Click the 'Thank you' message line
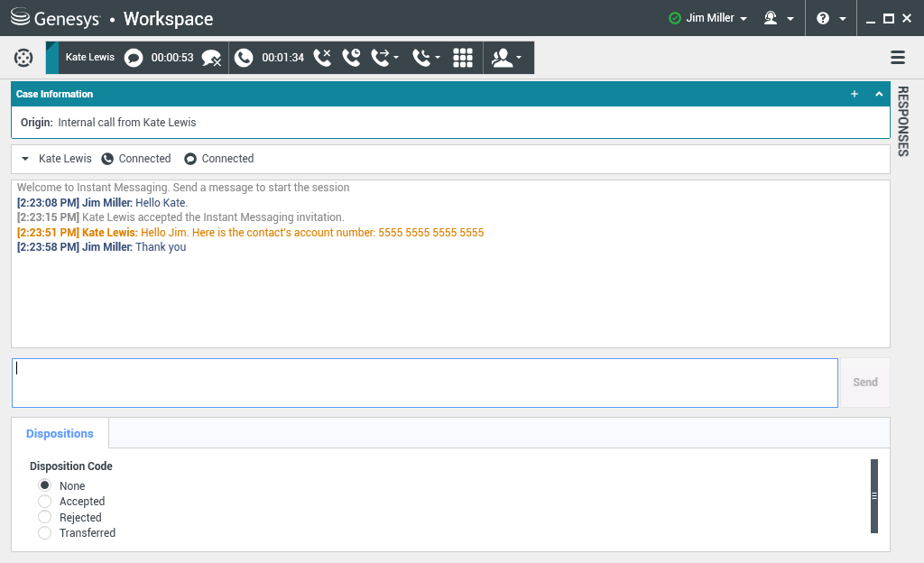924x563 pixels. click(x=101, y=247)
